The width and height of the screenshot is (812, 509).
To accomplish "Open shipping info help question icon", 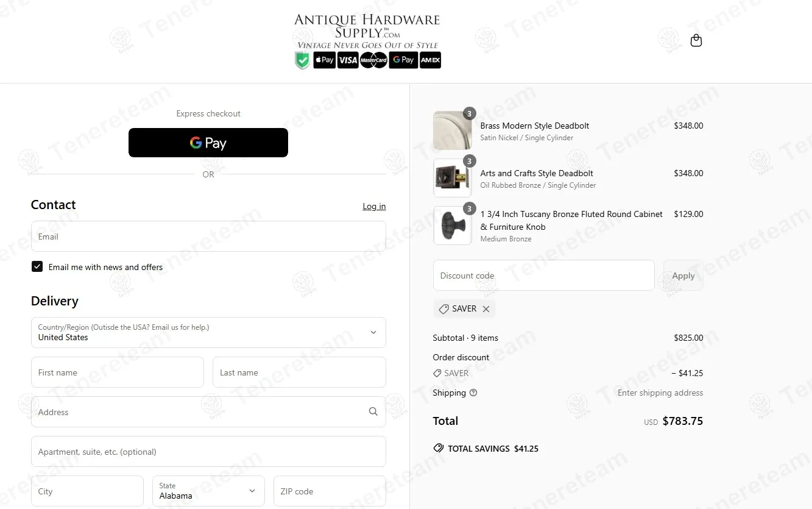I will (x=473, y=393).
